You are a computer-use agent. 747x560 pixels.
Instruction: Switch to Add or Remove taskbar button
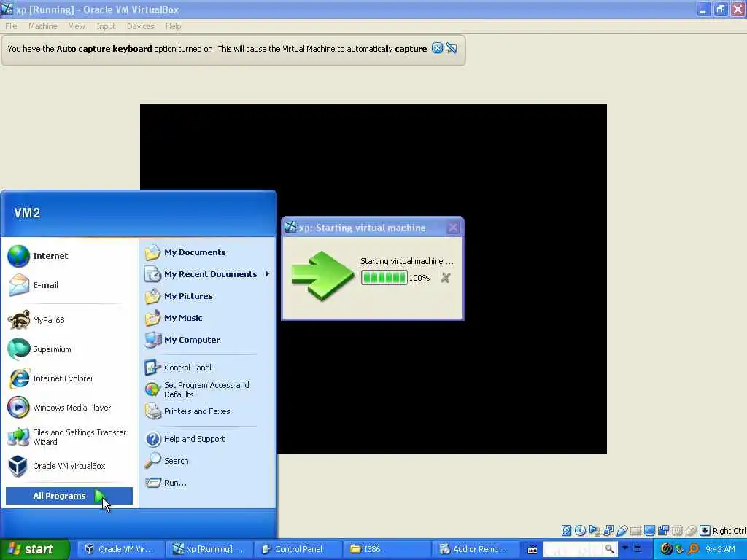click(474, 549)
